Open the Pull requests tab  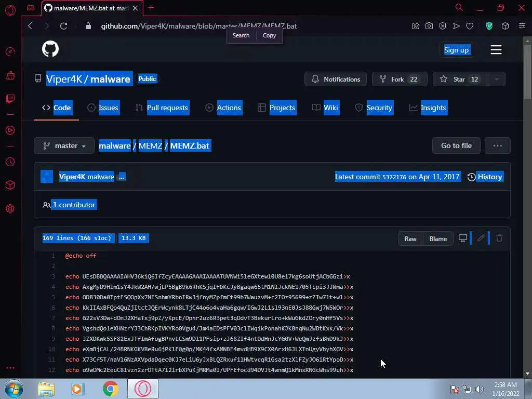tap(162, 108)
